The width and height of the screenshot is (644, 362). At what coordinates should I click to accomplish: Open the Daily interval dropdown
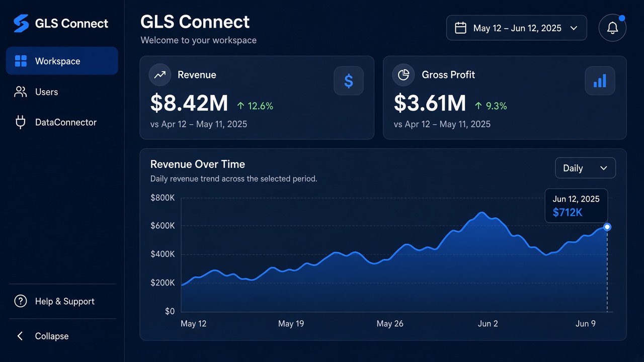point(585,168)
